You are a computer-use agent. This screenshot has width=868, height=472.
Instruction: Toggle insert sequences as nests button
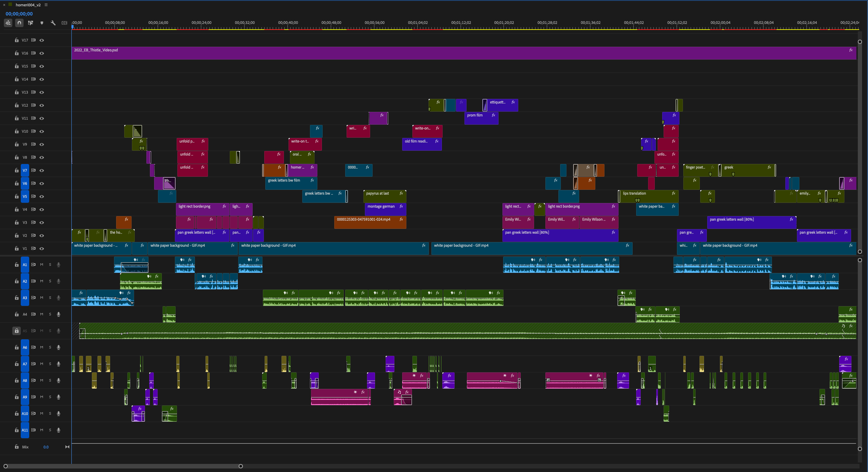(8, 23)
